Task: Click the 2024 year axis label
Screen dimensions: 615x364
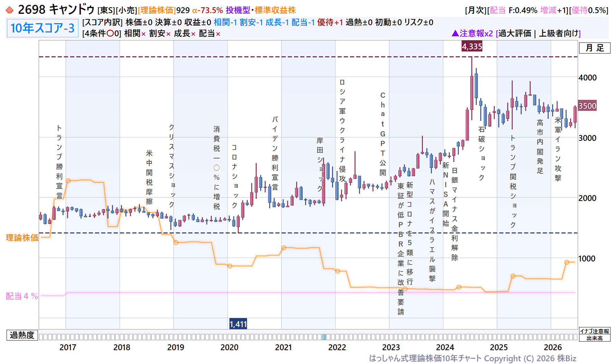Action: pos(445,347)
